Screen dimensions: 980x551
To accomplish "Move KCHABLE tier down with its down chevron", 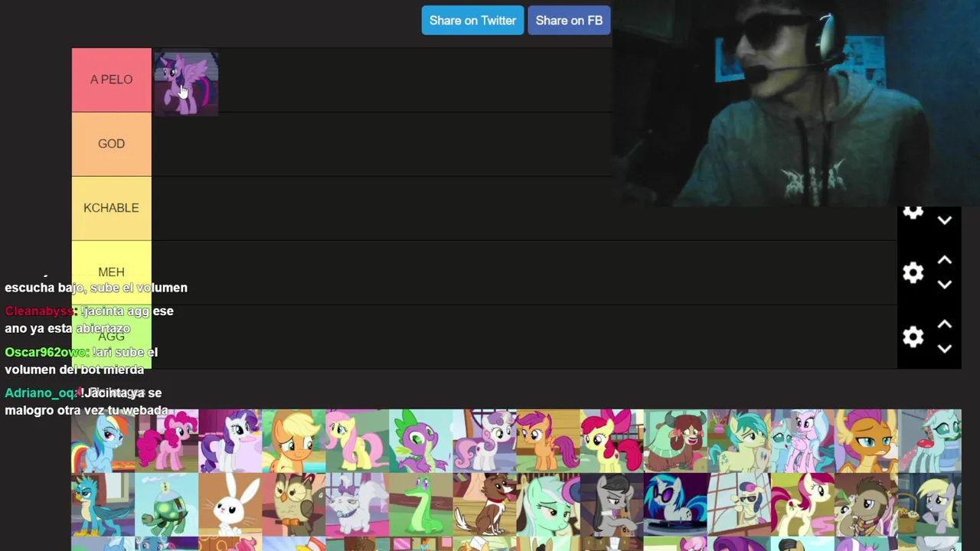I will (945, 220).
